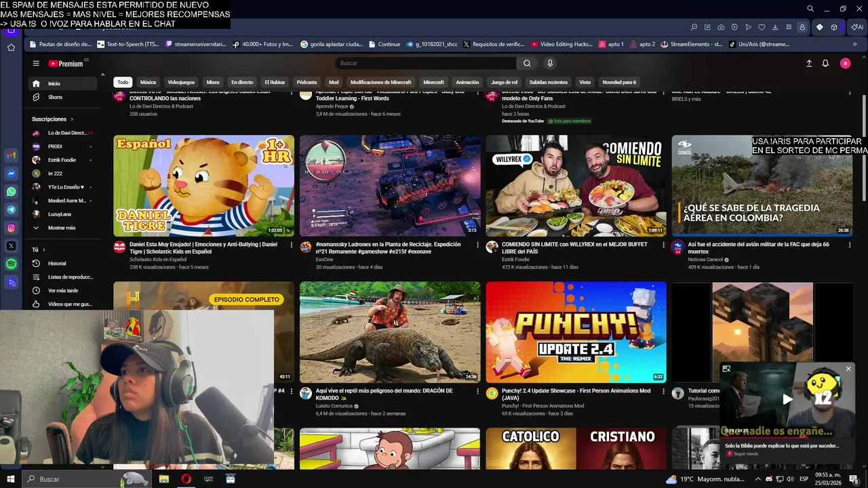Click the search magnifier button on YouTube

(527, 63)
